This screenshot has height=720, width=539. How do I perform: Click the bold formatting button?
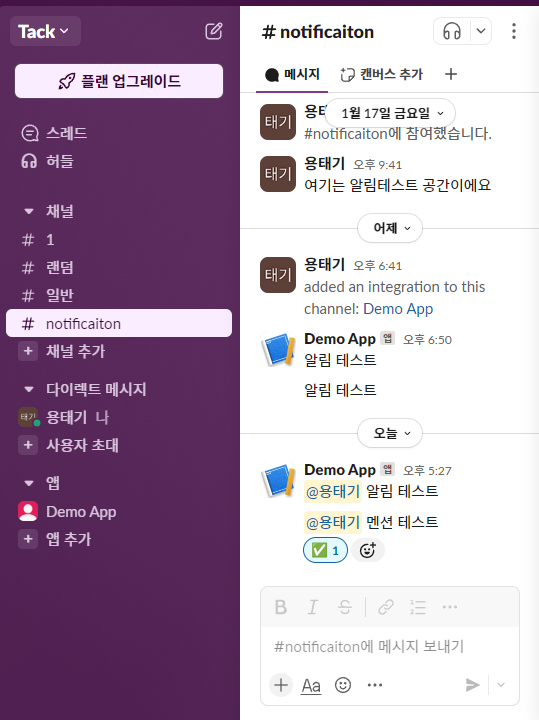coord(281,607)
